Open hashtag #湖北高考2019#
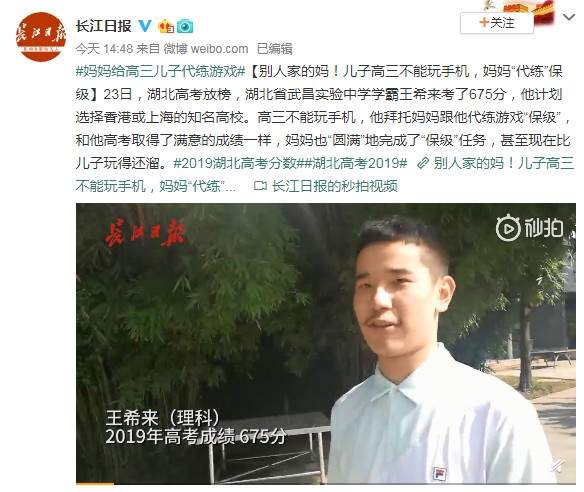 click(x=352, y=163)
